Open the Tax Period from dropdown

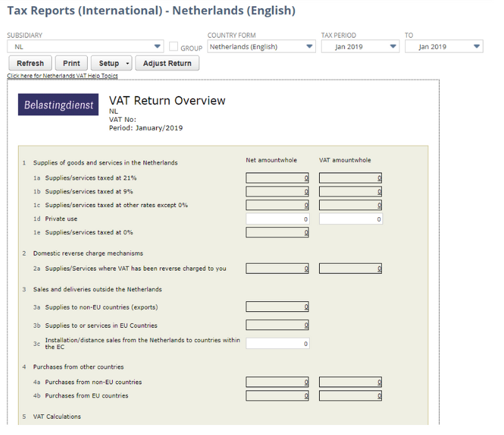(x=360, y=47)
